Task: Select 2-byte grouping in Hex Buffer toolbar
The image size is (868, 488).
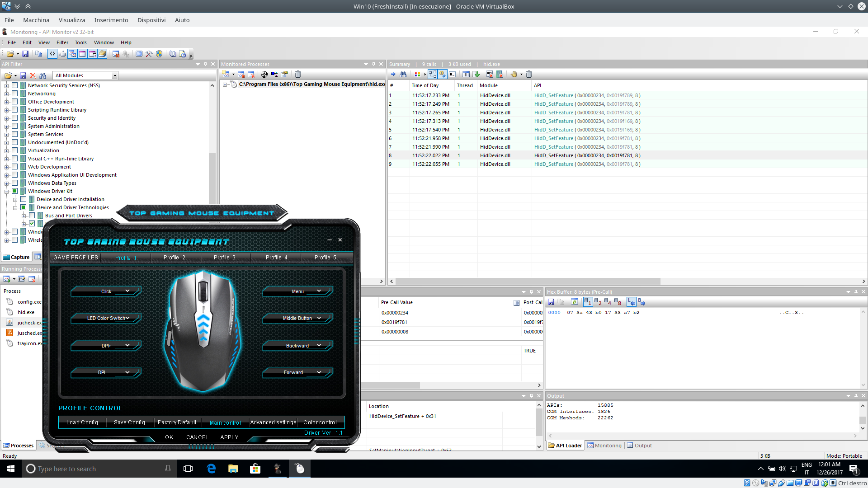Action: pos(598,302)
